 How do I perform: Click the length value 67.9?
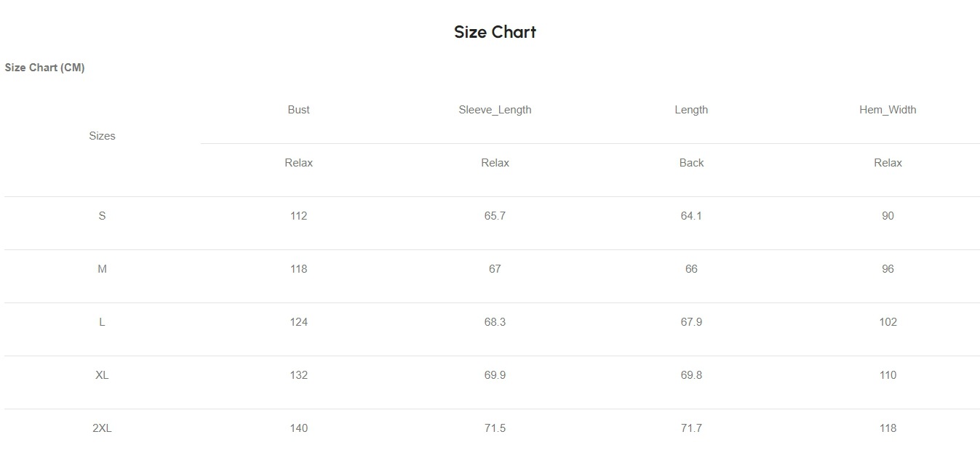691,322
